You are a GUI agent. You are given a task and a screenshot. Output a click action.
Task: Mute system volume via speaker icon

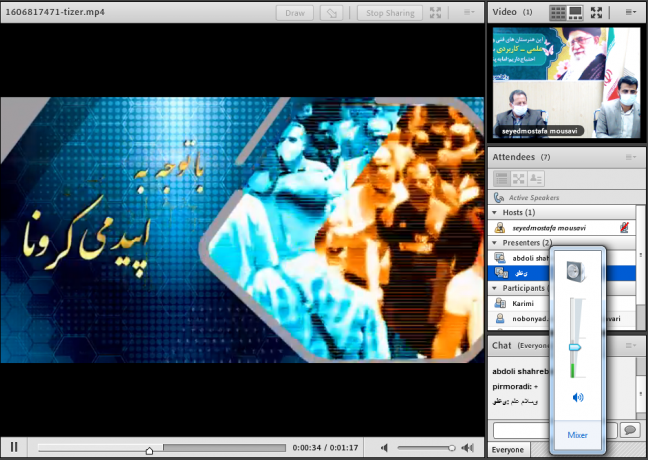click(x=578, y=397)
